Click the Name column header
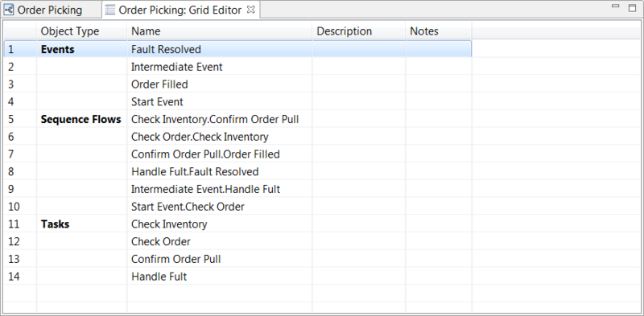Image resolution: width=644 pixels, height=316 pixels. click(219, 31)
